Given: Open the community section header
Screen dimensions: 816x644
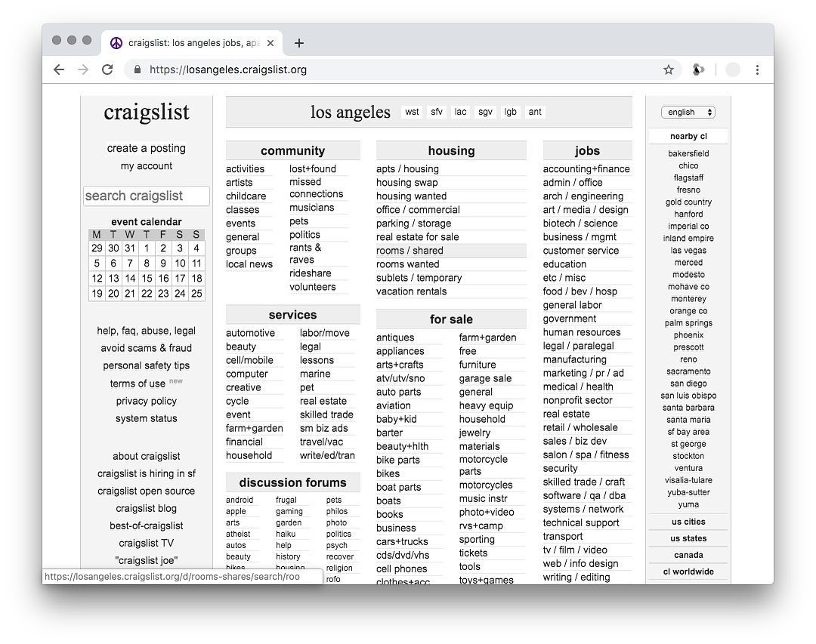Looking at the screenshot, I should [x=292, y=151].
